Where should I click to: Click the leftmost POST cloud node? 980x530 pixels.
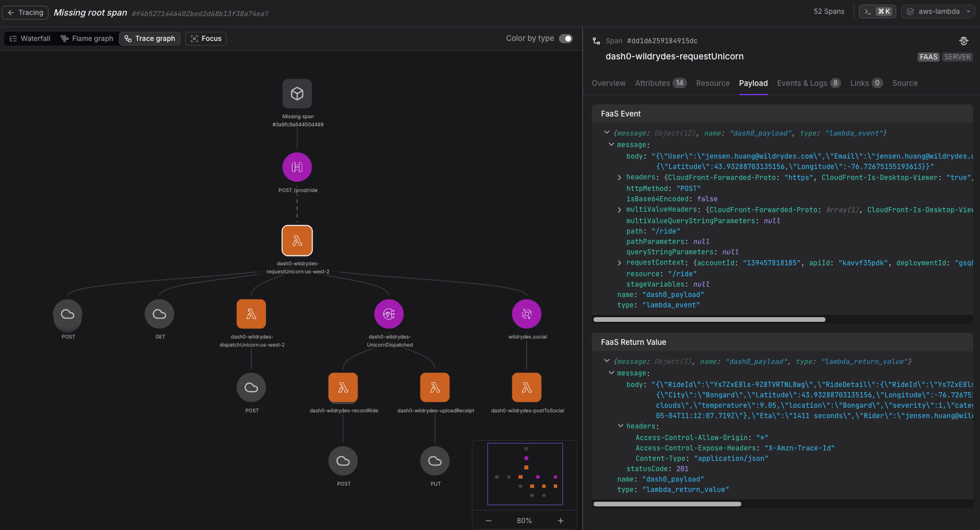[67, 314]
